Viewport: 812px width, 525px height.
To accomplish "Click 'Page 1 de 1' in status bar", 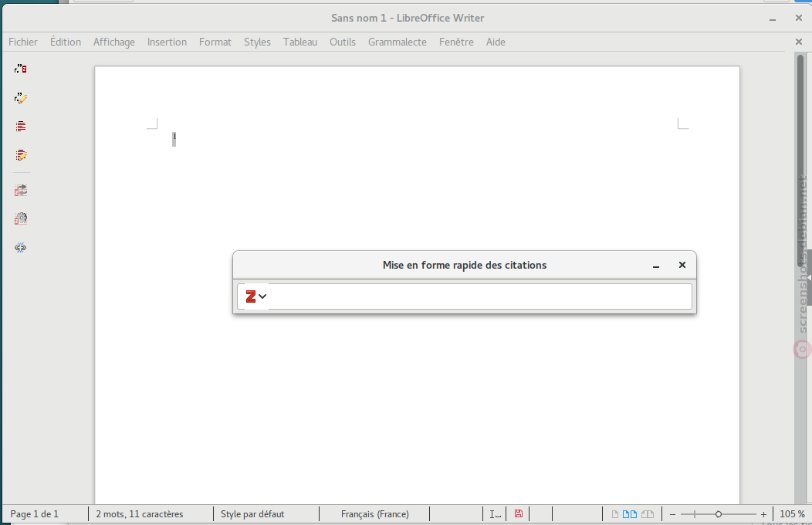I will click(x=34, y=514).
